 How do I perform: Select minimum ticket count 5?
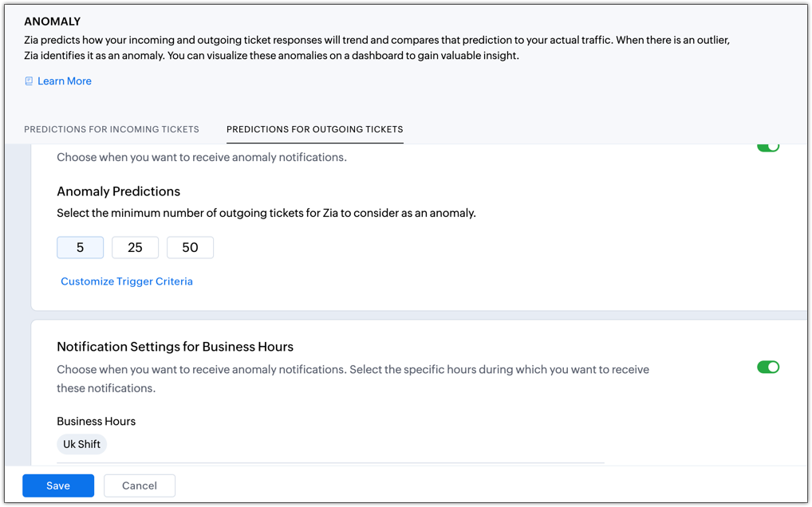(80, 247)
